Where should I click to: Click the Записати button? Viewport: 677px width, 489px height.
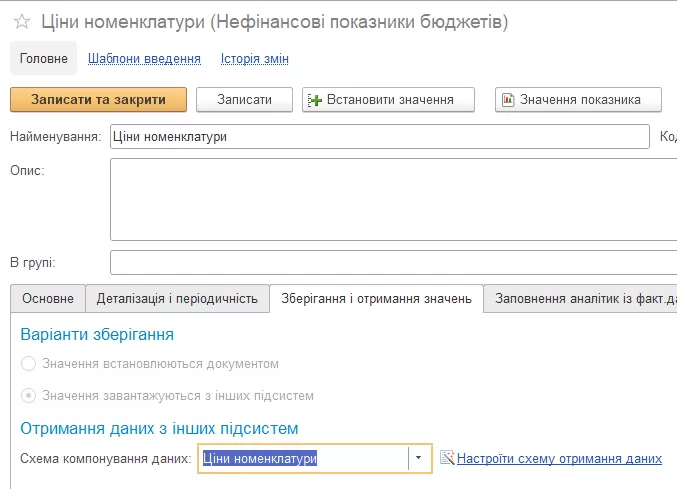coord(244,100)
